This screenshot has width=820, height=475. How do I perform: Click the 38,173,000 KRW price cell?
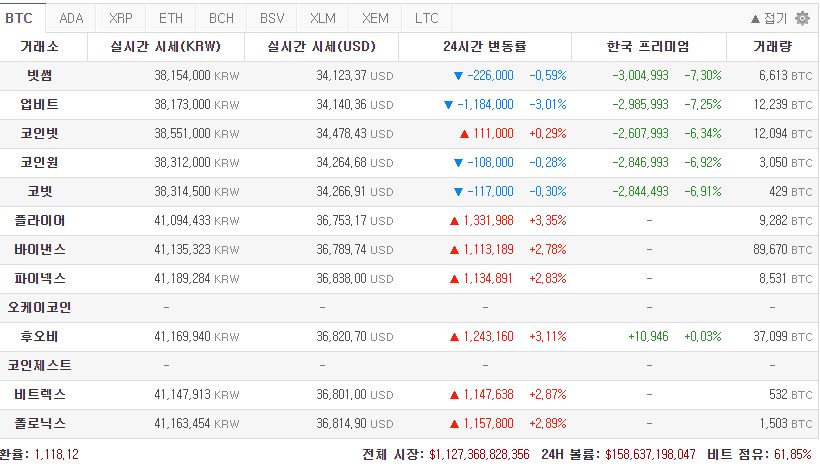197,105
